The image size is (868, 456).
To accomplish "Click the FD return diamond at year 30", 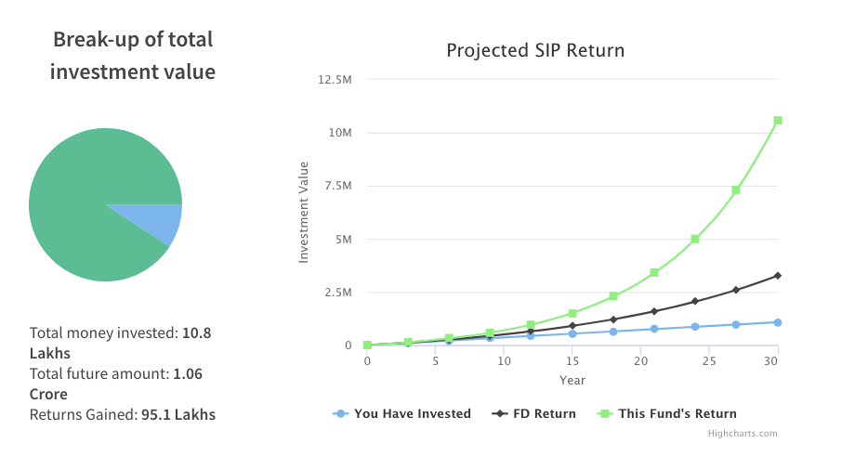I will 778,276.
